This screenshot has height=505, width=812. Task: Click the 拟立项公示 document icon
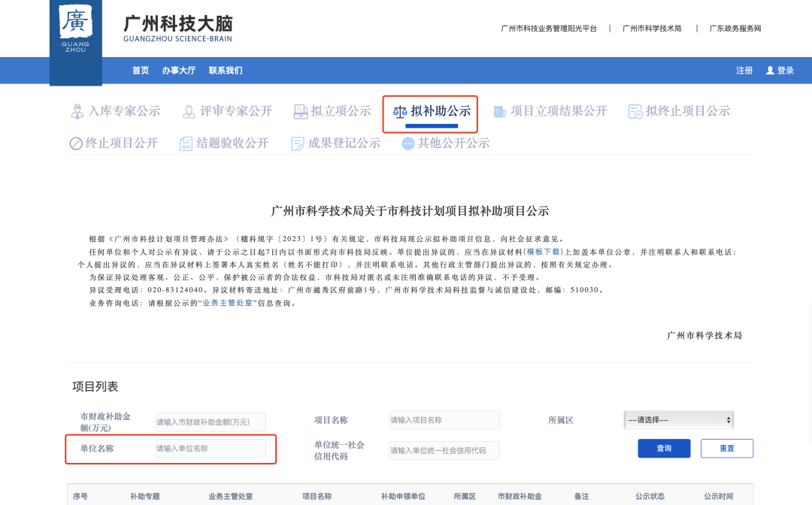300,112
